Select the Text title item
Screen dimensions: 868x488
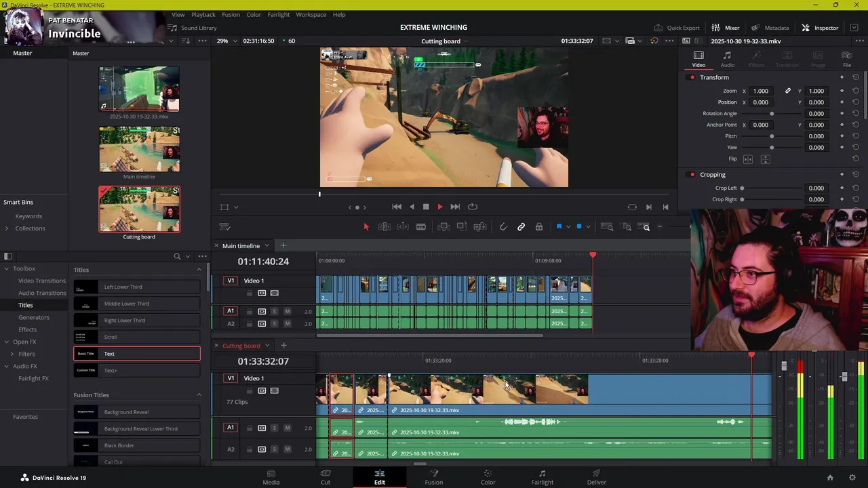[137, 354]
